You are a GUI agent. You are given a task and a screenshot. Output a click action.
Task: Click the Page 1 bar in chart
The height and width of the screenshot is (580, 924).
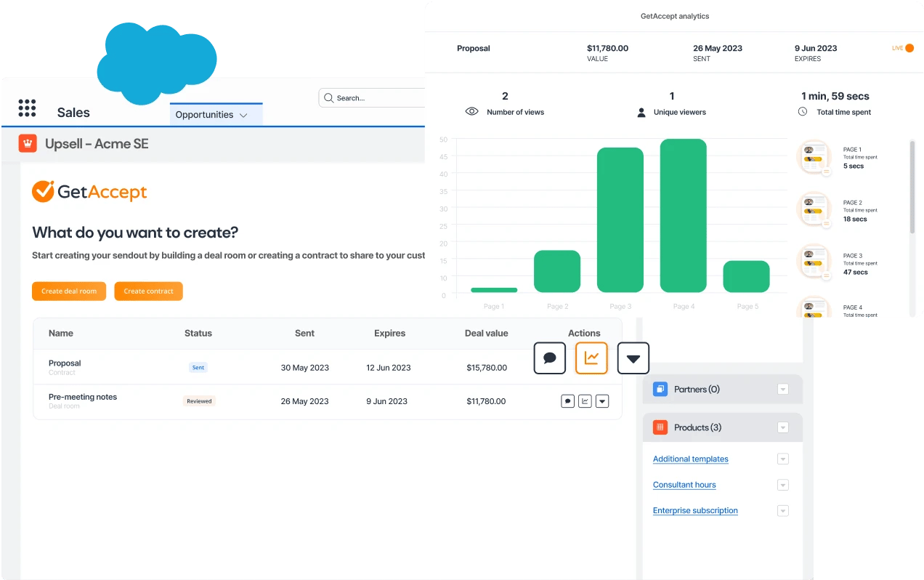[494, 290]
